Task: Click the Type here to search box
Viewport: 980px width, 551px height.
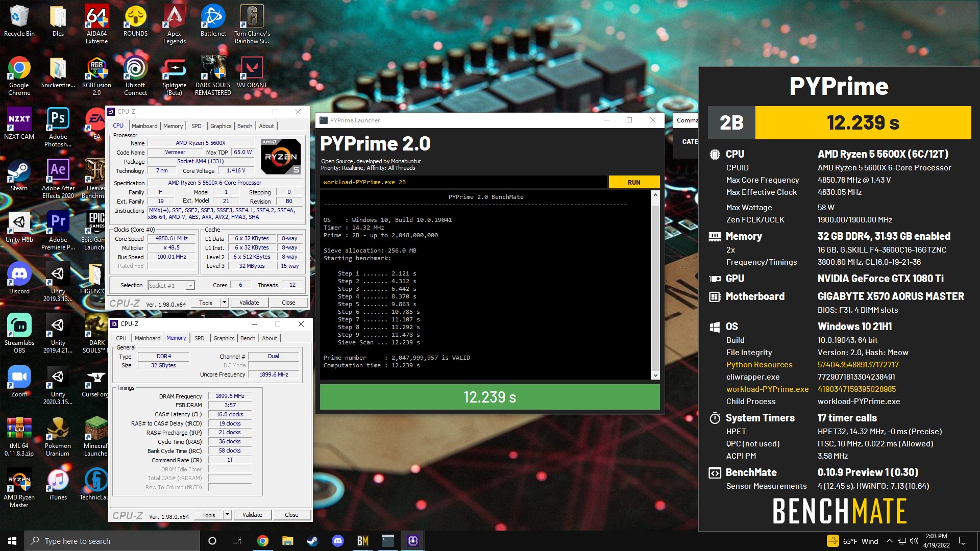Action: coord(112,541)
